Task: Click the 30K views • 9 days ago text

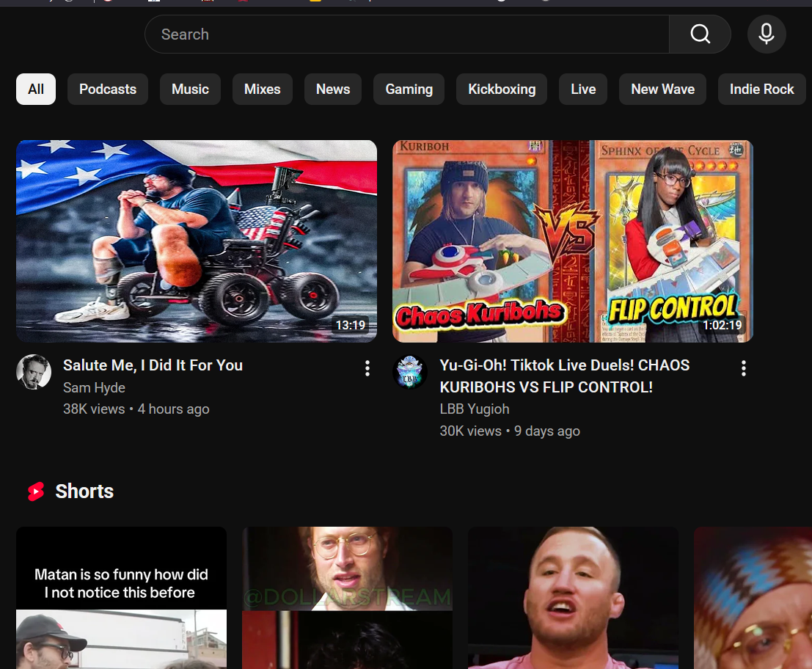Action: click(510, 431)
